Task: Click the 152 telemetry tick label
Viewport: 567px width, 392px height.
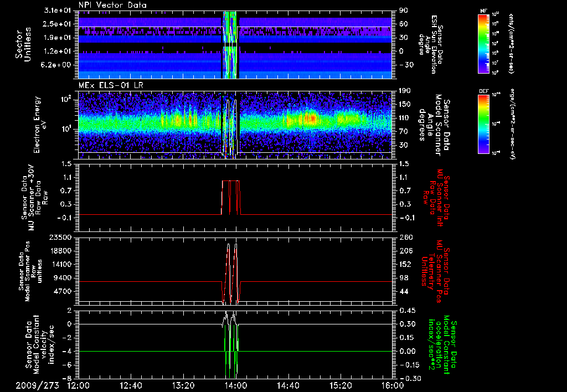Action: tap(404, 264)
